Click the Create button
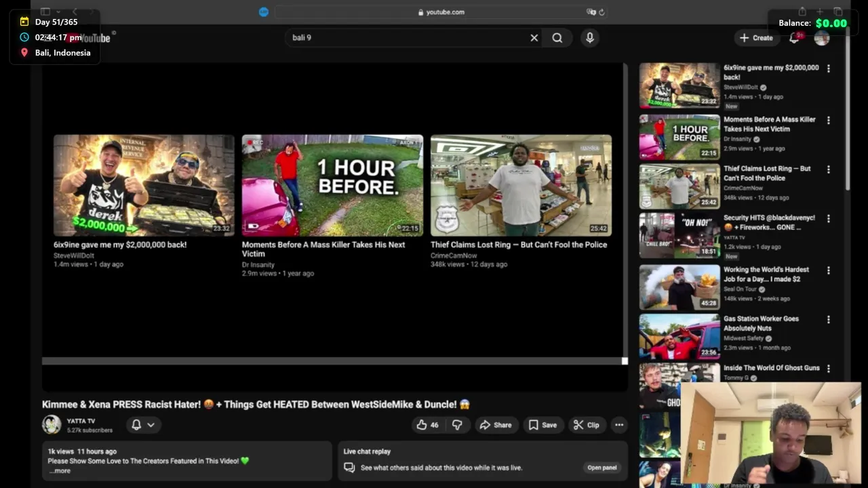868x488 pixels. tap(756, 38)
